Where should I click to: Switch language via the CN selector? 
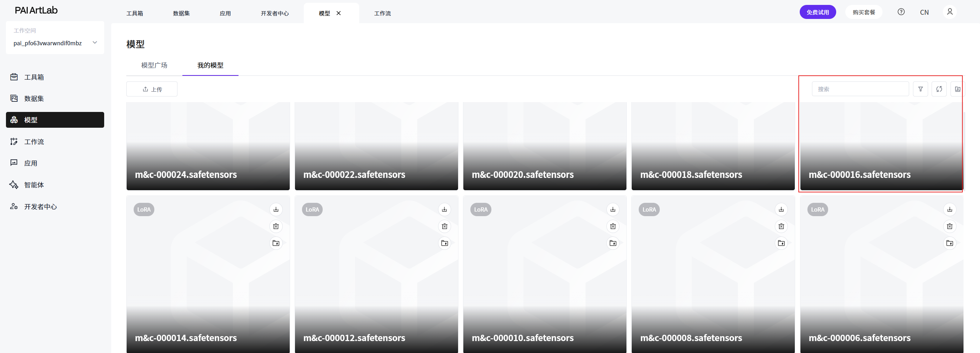coord(925,12)
